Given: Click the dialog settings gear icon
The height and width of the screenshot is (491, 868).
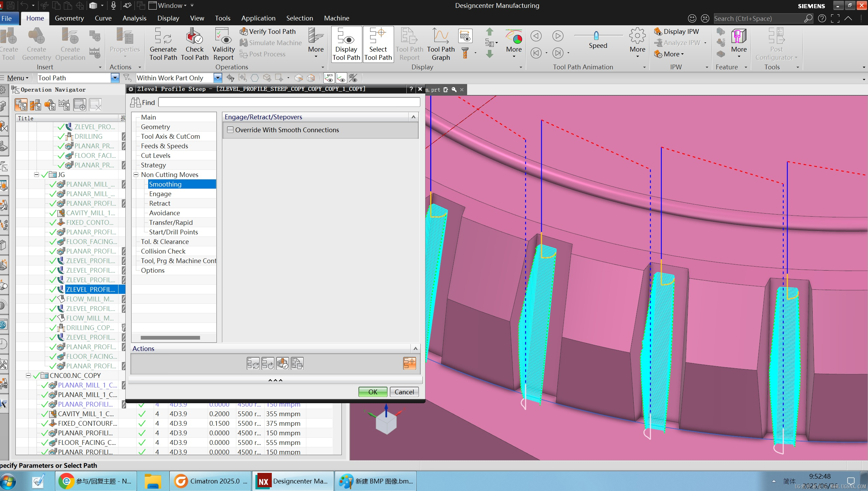Looking at the screenshot, I should tap(131, 89).
